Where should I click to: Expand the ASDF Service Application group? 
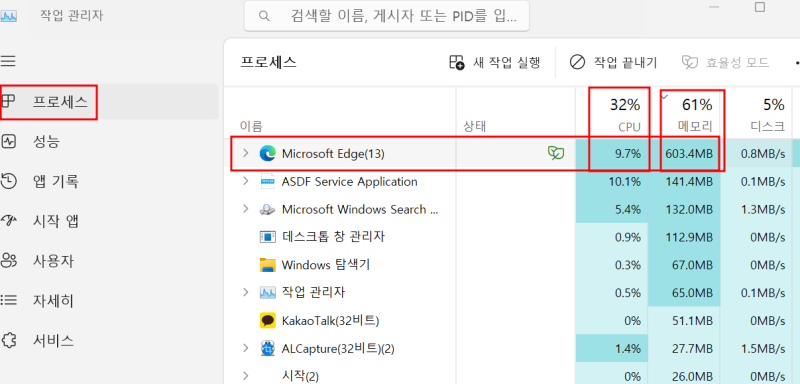coord(246,181)
